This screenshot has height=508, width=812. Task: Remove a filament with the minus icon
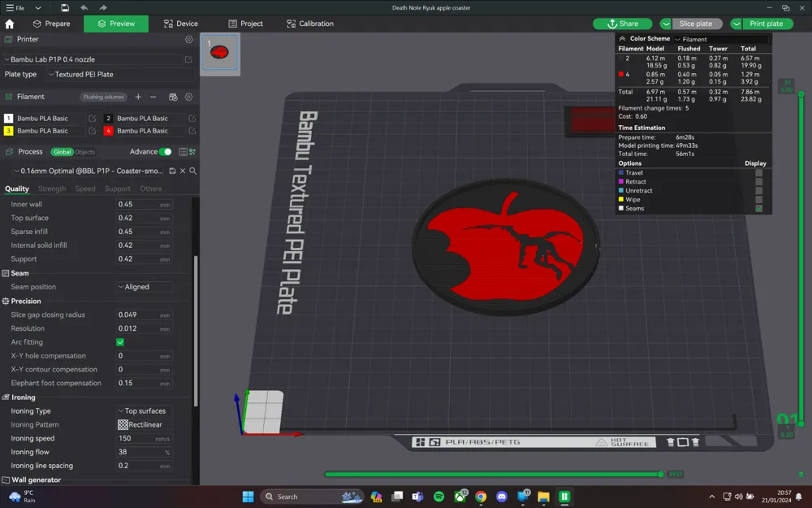[x=153, y=97]
